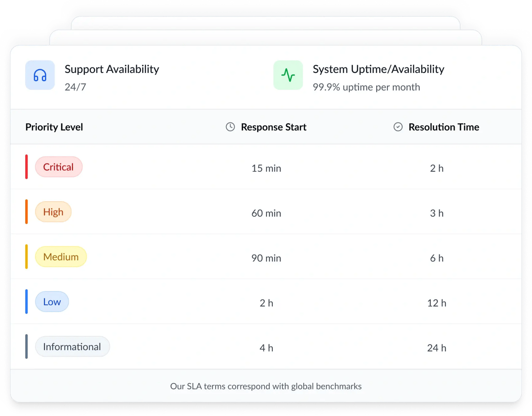The height and width of the screenshot is (416, 532).
Task: Click the System Uptime/Availability heading
Action: pos(378,69)
